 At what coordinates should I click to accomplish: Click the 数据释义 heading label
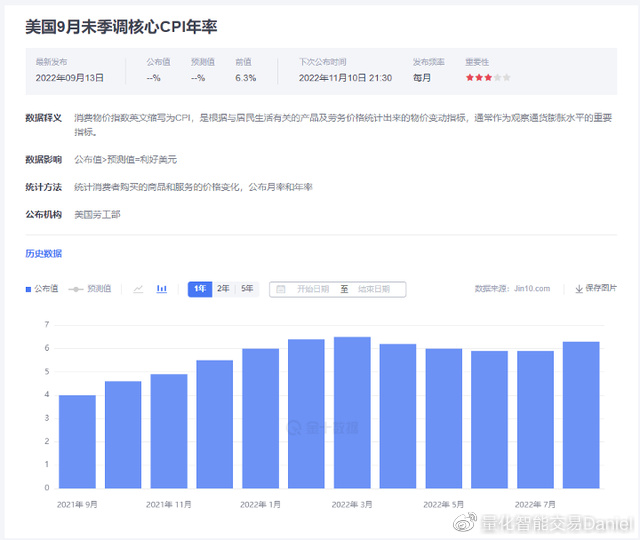click(44, 118)
